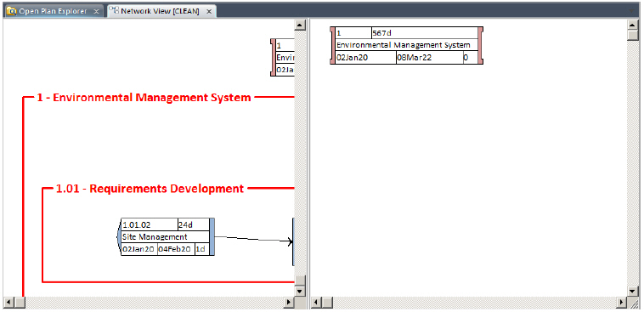Click the left pane scroll-up arrow
This screenshot has height=312, width=644.
pyautogui.click(x=300, y=25)
